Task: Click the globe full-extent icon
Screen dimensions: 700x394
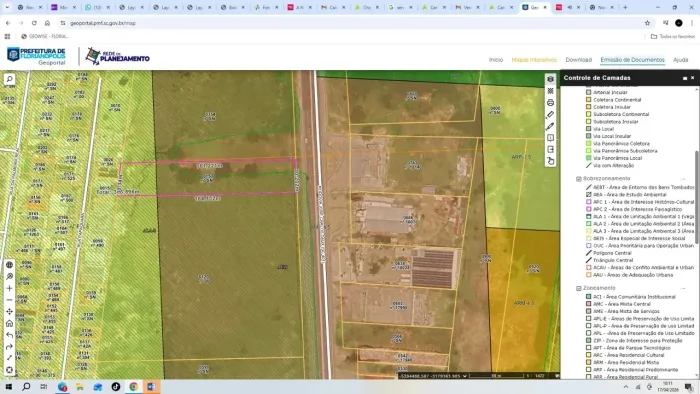Action: tap(9, 265)
